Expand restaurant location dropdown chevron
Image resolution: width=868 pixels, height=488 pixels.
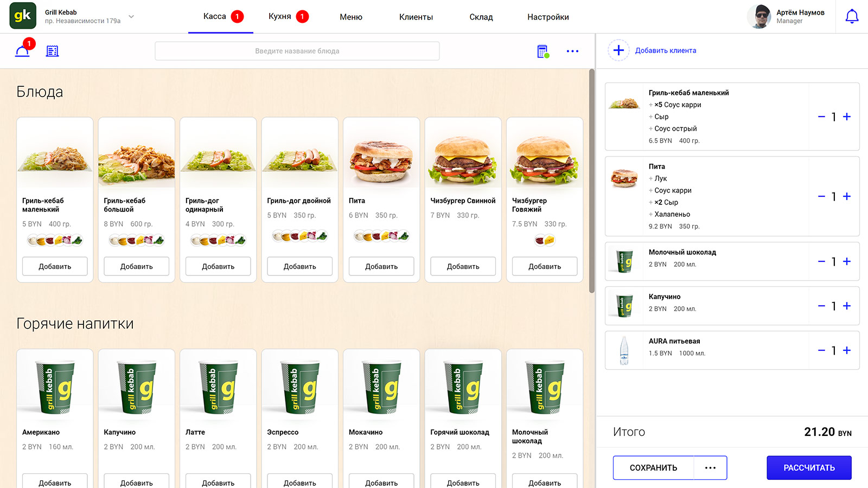coord(131,17)
